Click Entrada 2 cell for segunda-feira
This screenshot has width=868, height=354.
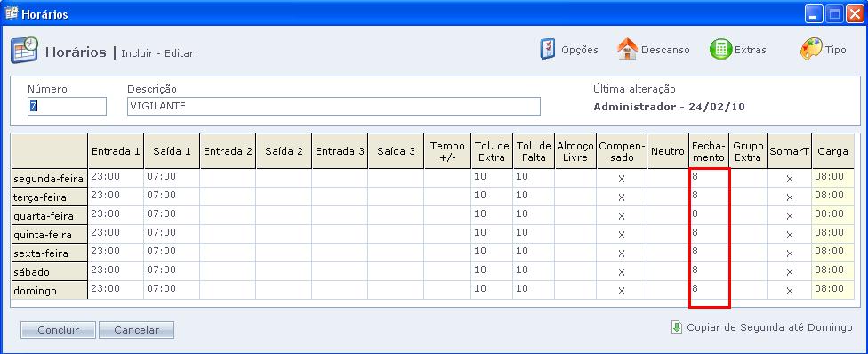point(228,179)
